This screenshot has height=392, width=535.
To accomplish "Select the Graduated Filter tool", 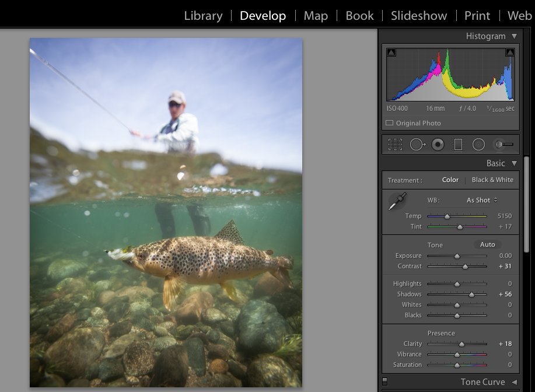I will tap(458, 144).
